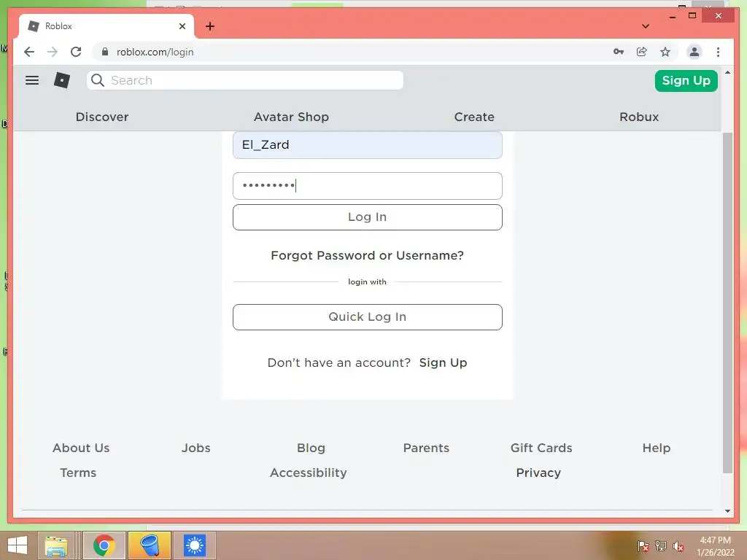The width and height of the screenshot is (747, 560).
Task: Open the Terms footer link
Action: coord(78,472)
